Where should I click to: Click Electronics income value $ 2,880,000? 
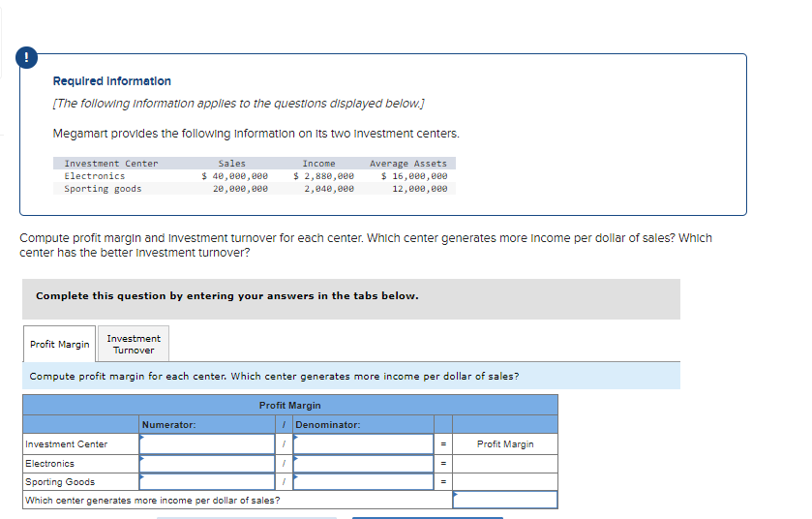323,176
